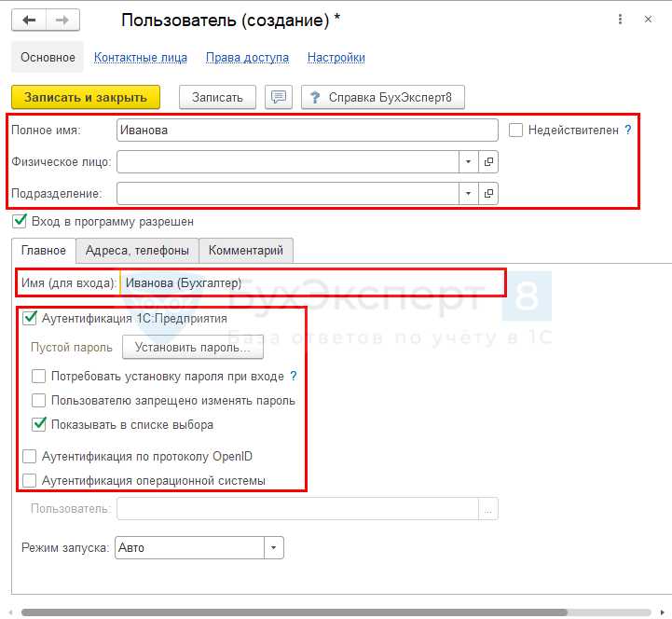The width and height of the screenshot is (672, 619).
Task: Check Пользователю запрещено изменять пароль
Action: coord(38,400)
